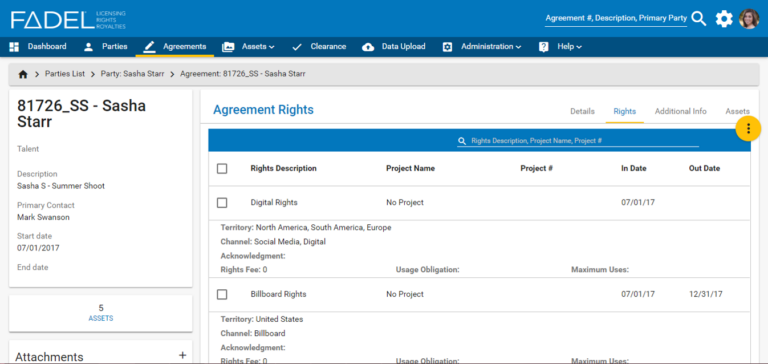The width and height of the screenshot is (768, 364).
Task: Click the FADEL logo
Action: pos(68,20)
